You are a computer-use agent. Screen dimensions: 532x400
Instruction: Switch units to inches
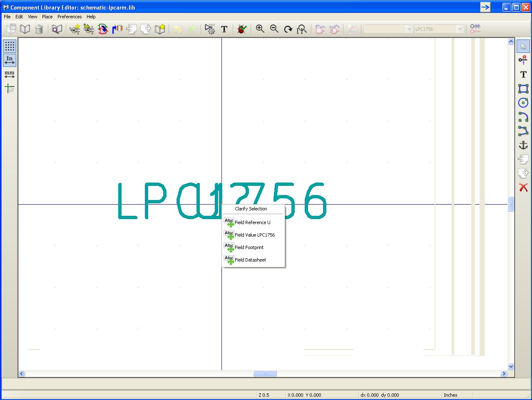pos(10,60)
